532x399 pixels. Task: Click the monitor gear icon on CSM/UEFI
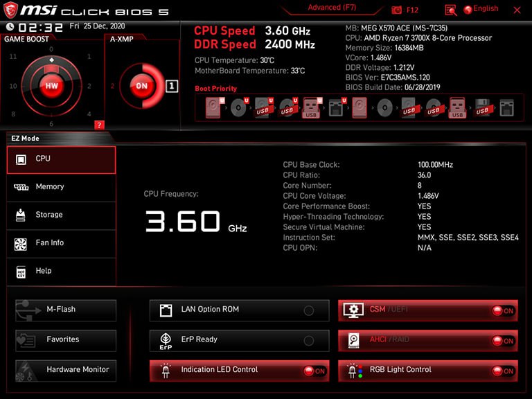[353, 310]
